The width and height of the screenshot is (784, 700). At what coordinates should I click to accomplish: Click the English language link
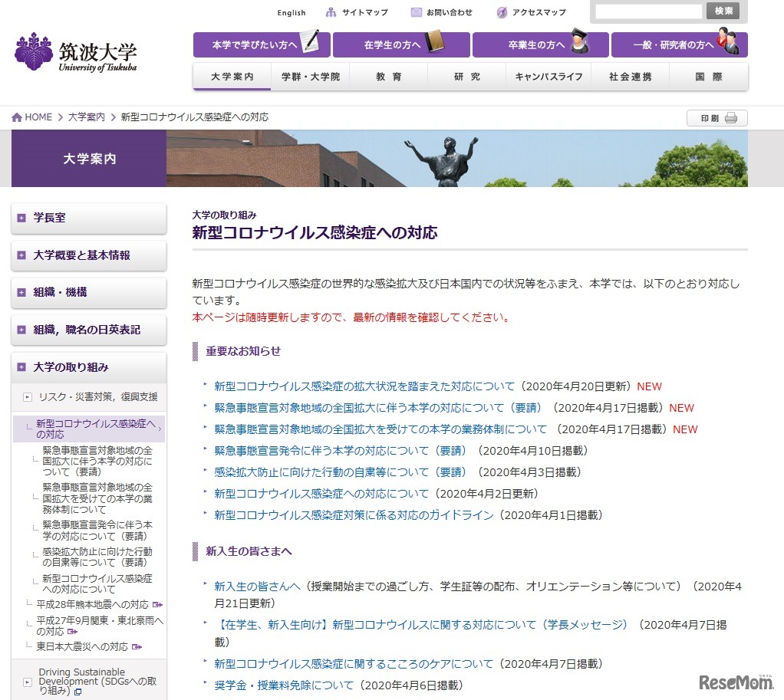pyautogui.click(x=292, y=12)
